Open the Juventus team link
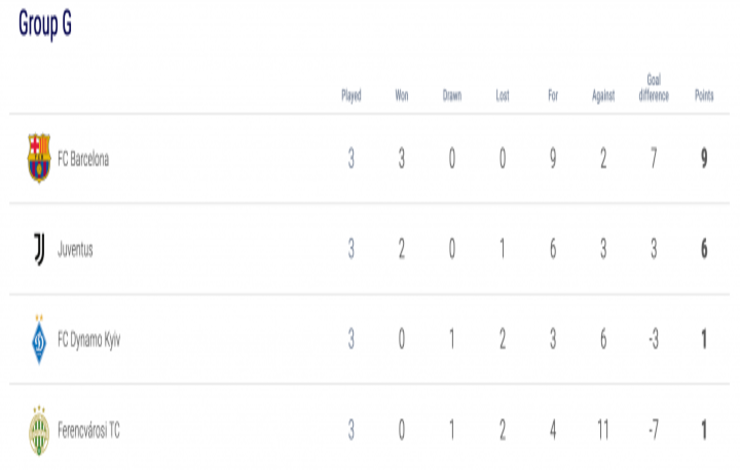 pos(75,250)
